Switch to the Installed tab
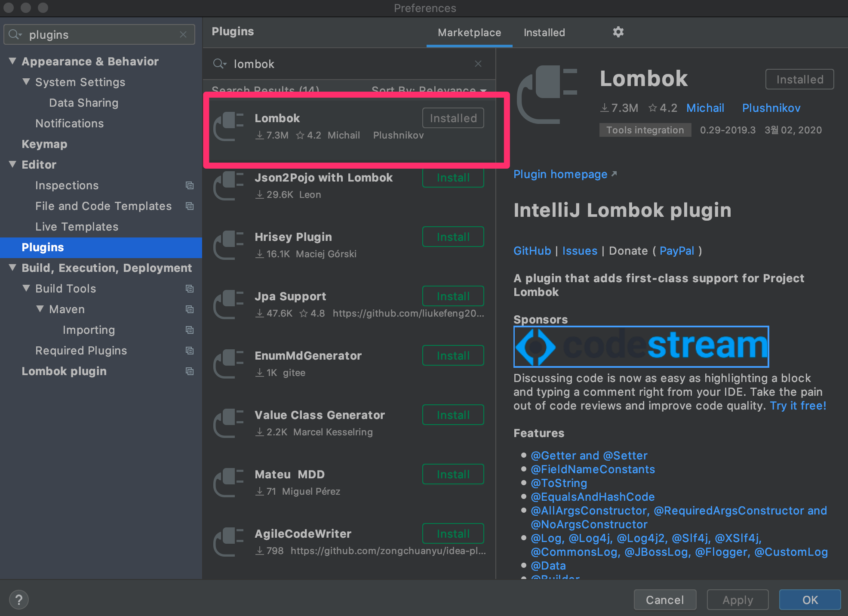This screenshot has height=616, width=848. (544, 33)
